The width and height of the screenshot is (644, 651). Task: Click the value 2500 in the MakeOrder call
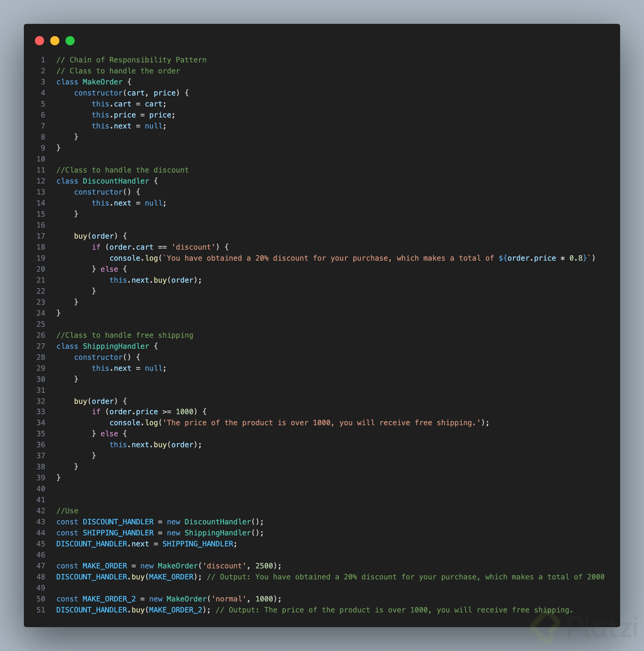pyautogui.click(x=264, y=566)
